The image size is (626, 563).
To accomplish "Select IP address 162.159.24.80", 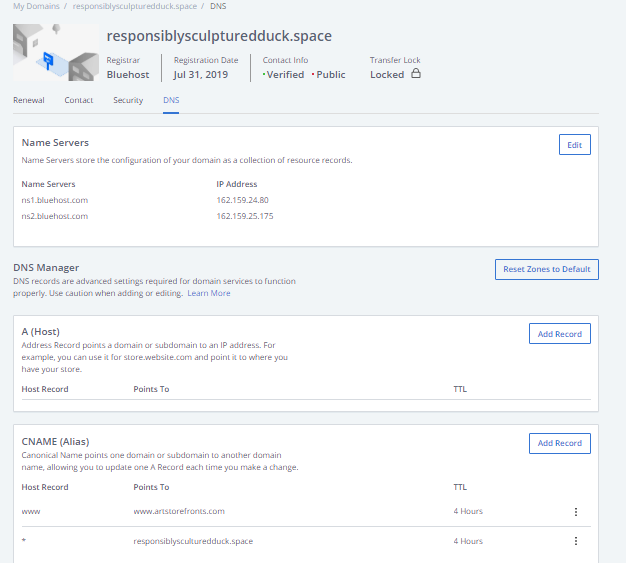I will [x=242, y=200].
